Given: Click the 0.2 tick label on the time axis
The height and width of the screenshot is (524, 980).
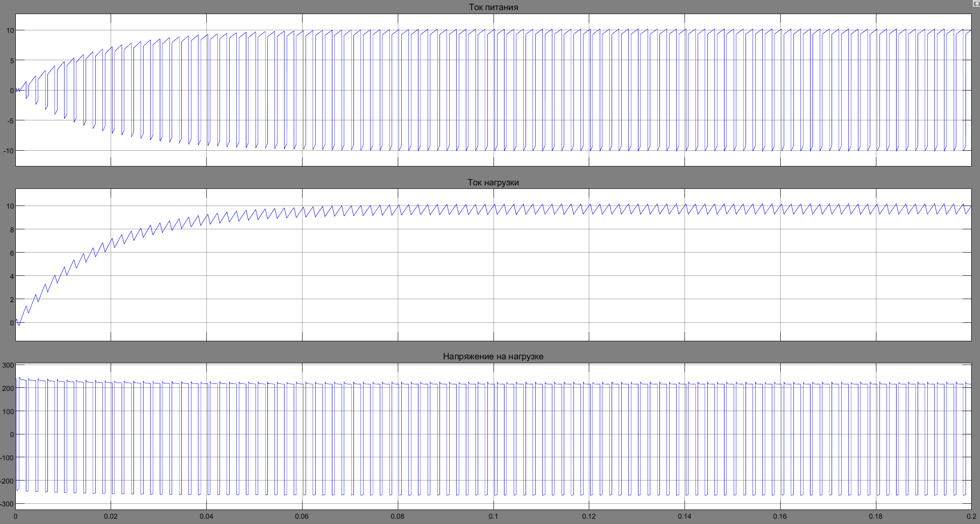Looking at the screenshot, I should [972, 516].
